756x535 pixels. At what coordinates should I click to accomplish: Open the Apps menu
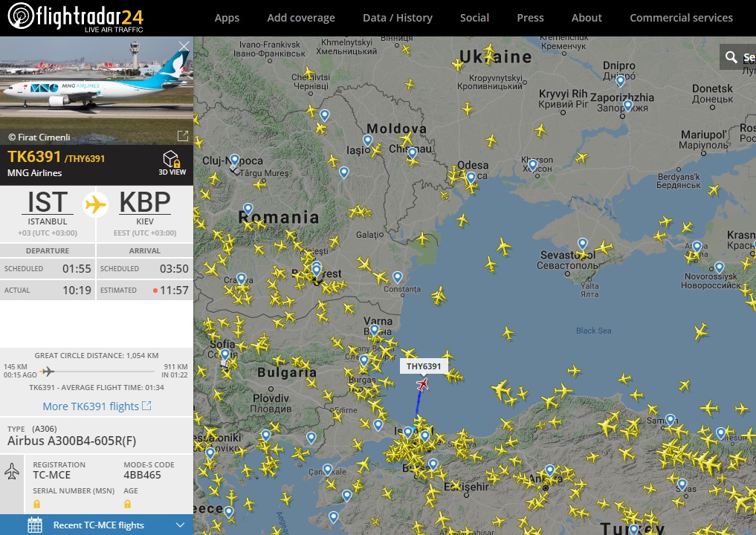coord(227,18)
